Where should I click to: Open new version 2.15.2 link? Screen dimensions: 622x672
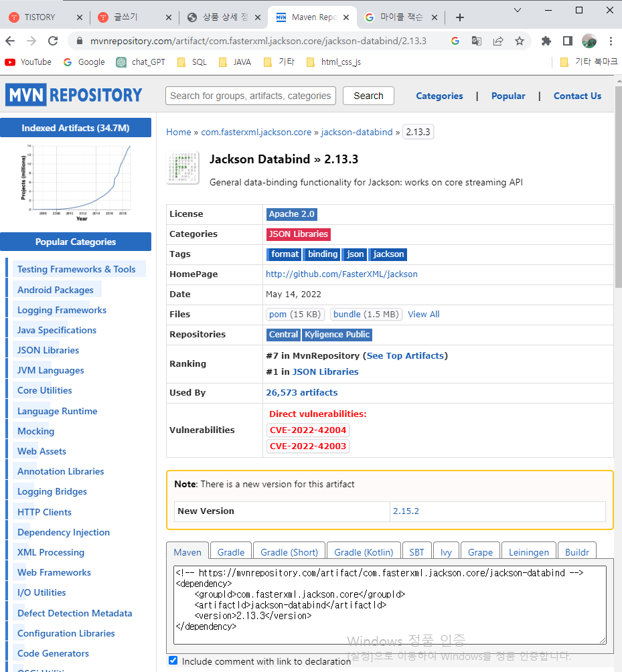tap(406, 511)
